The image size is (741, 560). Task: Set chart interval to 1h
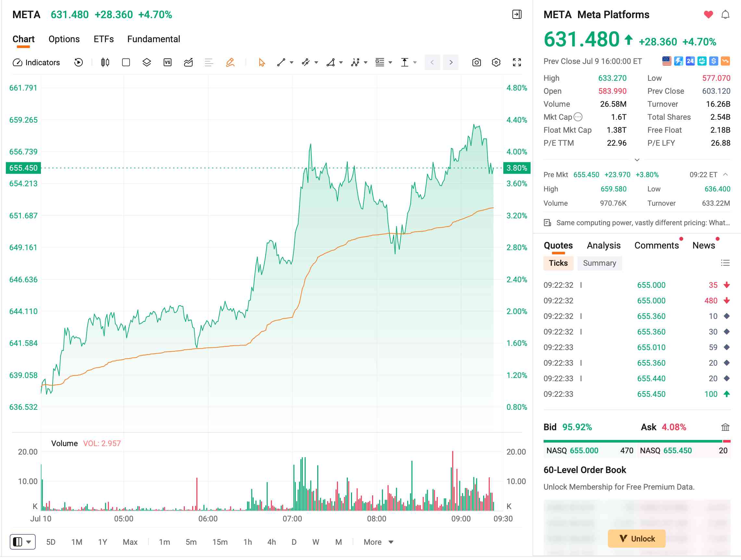click(247, 542)
